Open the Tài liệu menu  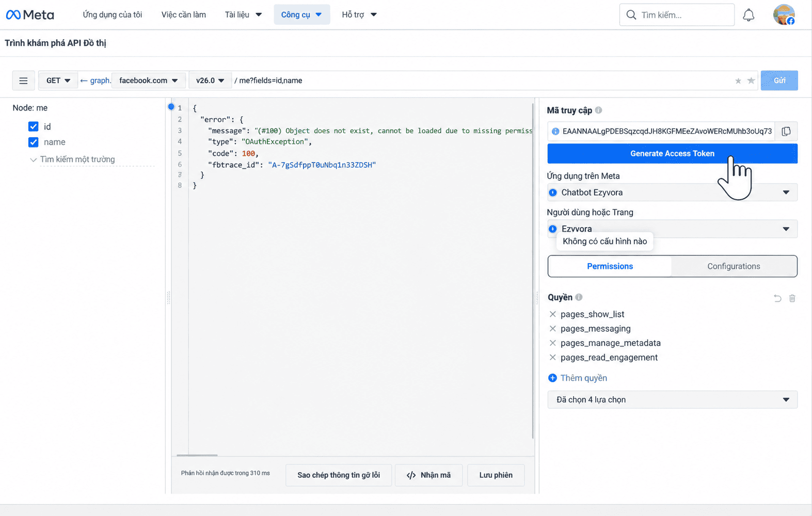(243, 15)
